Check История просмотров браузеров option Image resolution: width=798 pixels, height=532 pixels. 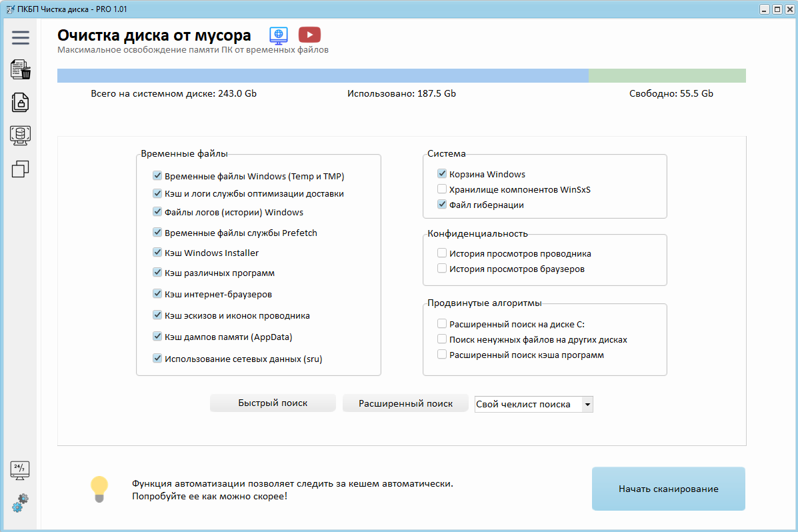click(x=442, y=269)
